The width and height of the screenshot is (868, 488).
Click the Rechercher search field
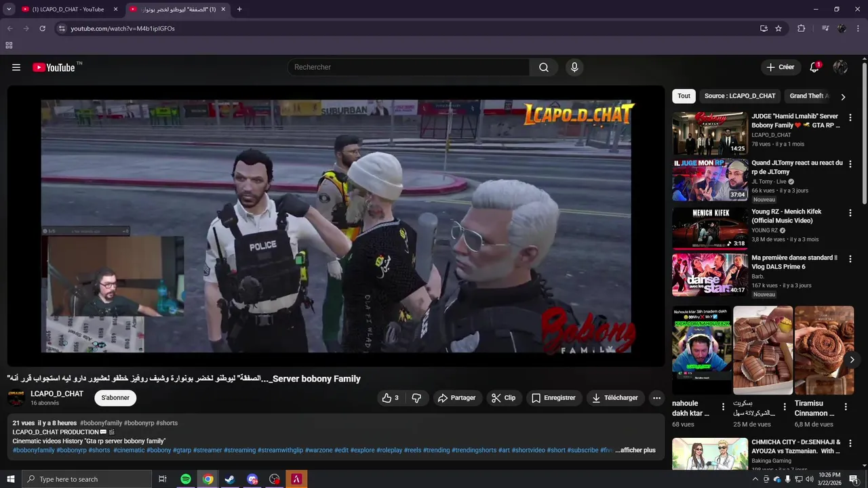(x=408, y=67)
